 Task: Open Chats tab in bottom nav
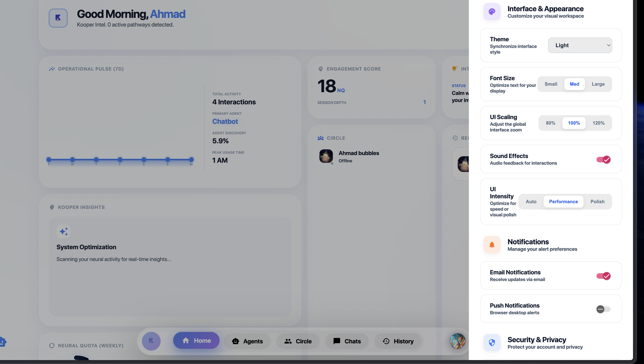[347, 341]
